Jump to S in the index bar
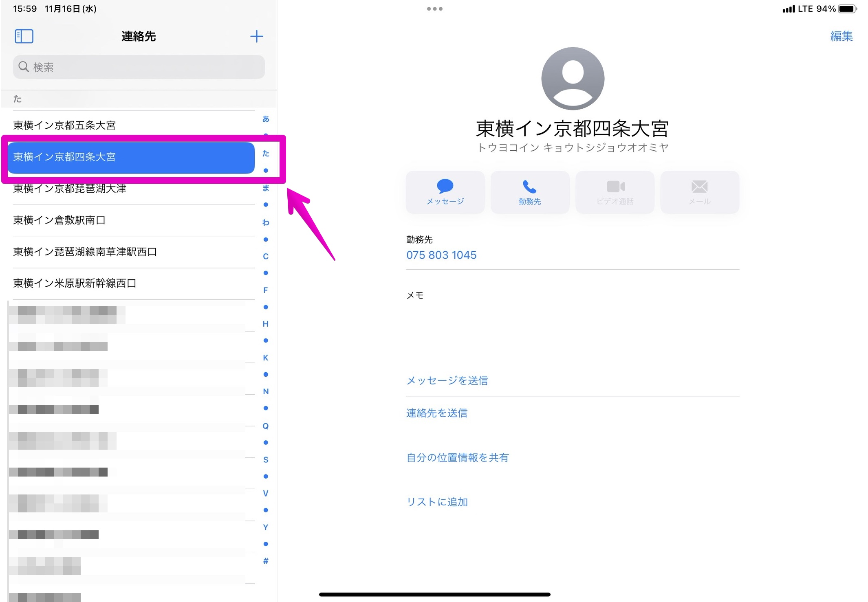 coord(266,460)
